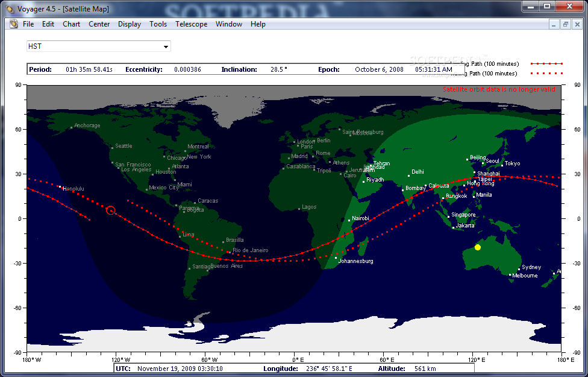Open the File menu
The width and height of the screenshot is (588, 377).
[28, 24]
